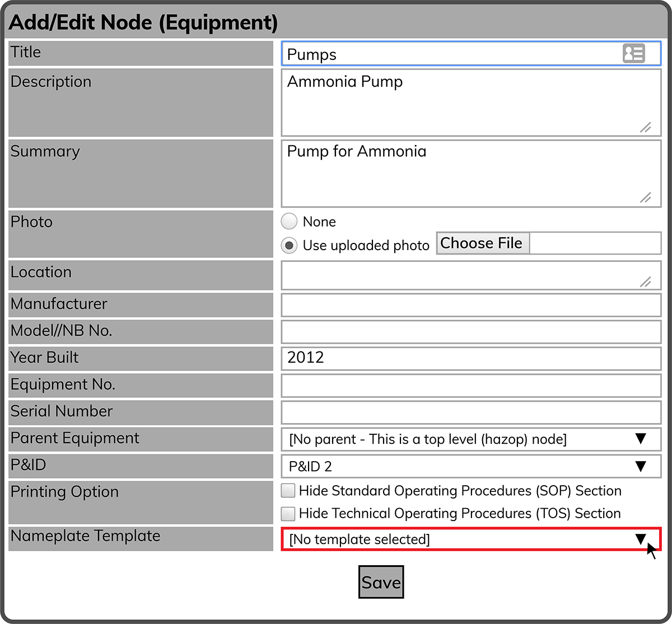Focus the Equipment No. input field

pos(470,386)
